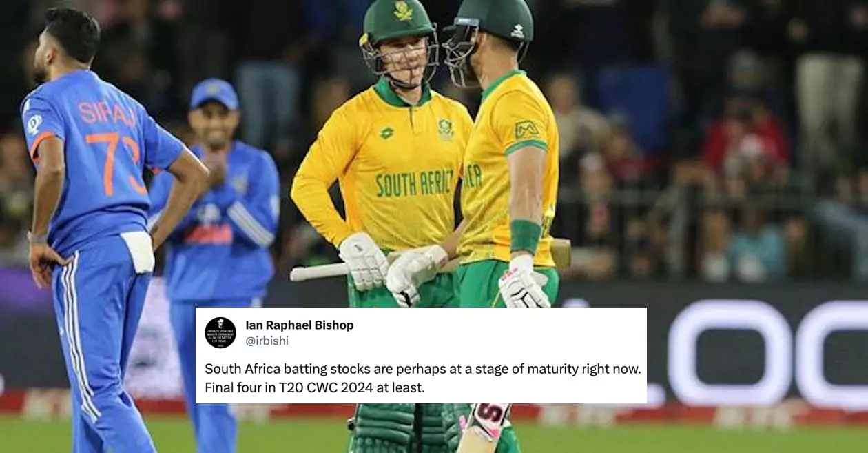This screenshot has height=453, width=868.
Task: Click the green wristband on batsman's arm
Action: [525, 236]
